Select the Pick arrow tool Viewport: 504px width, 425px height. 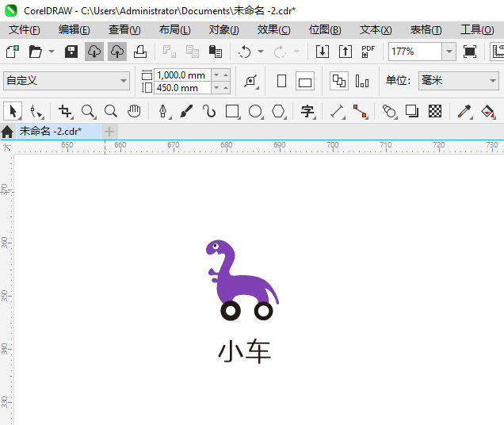click(13, 111)
